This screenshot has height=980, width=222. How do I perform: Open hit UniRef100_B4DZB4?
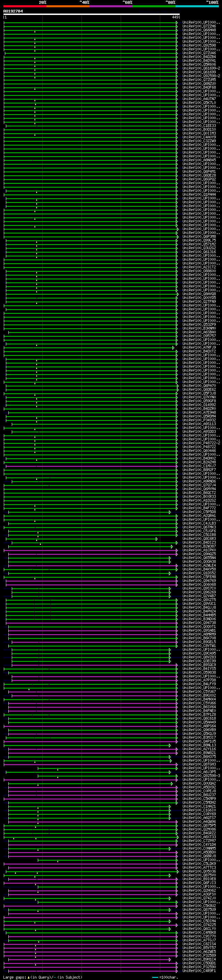point(199,57)
